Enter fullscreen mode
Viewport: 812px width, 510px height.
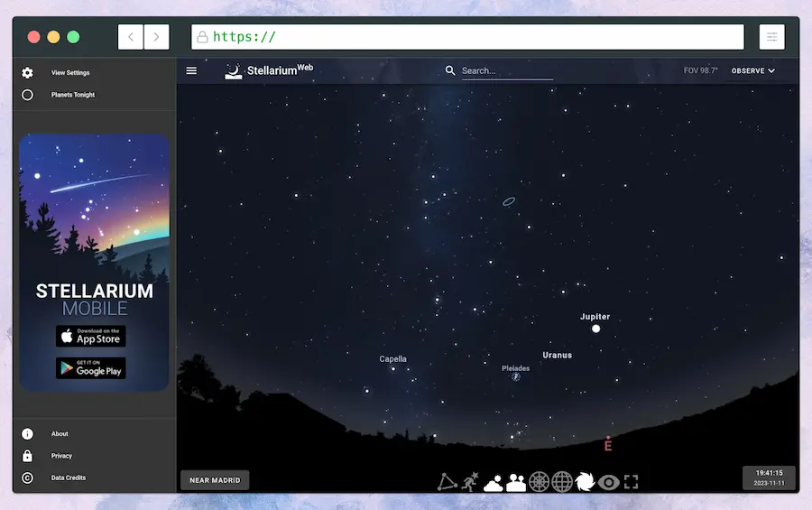pos(632,482)
